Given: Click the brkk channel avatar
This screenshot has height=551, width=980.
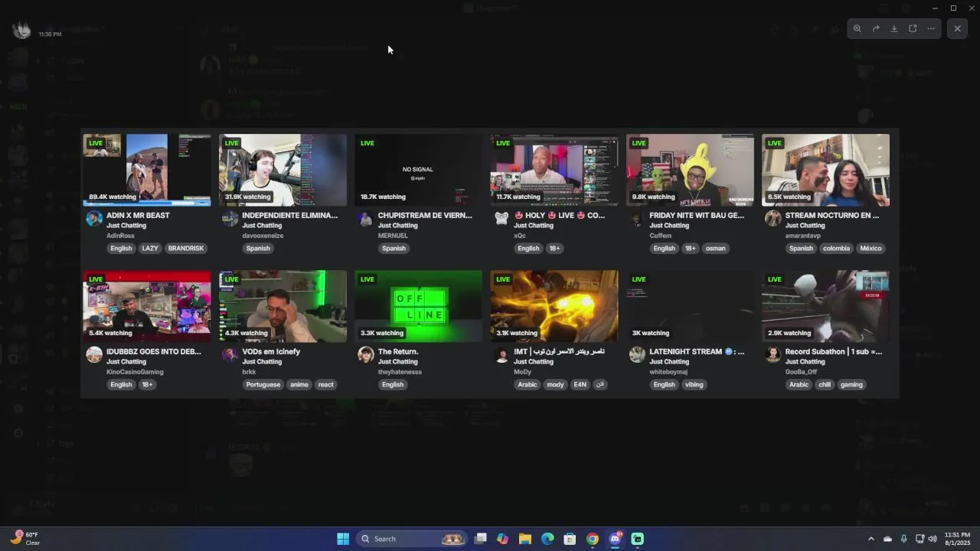Looking at the screenshot, I should (x=230, y=355).
